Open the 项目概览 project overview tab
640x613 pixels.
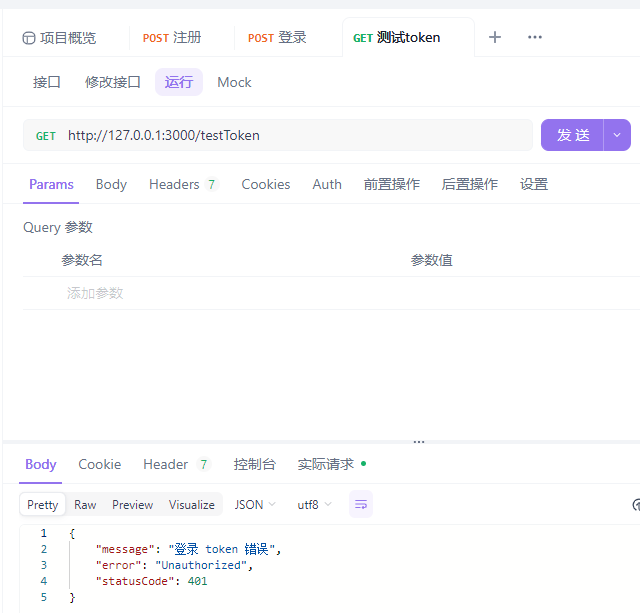[x=59, y=38]
